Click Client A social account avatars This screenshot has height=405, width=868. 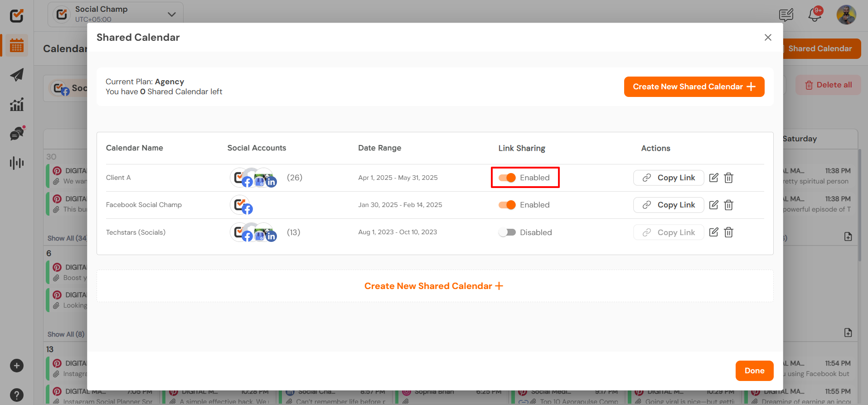(x=254, y=178)
